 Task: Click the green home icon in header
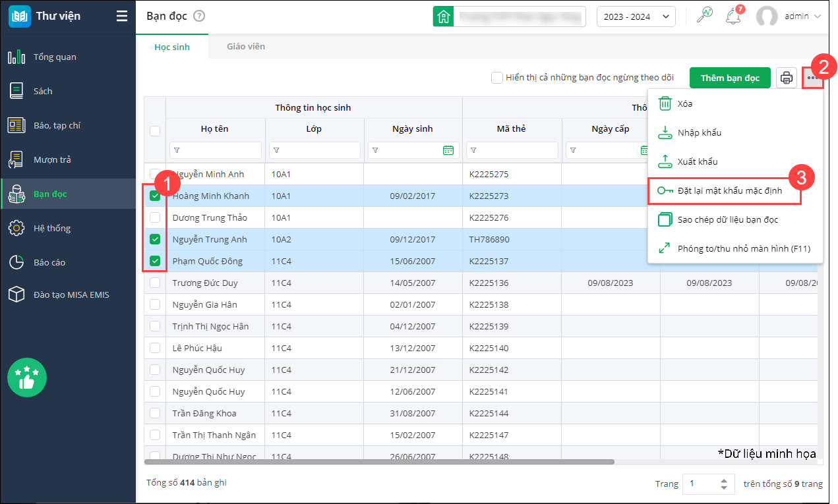(x=443, y=17)
